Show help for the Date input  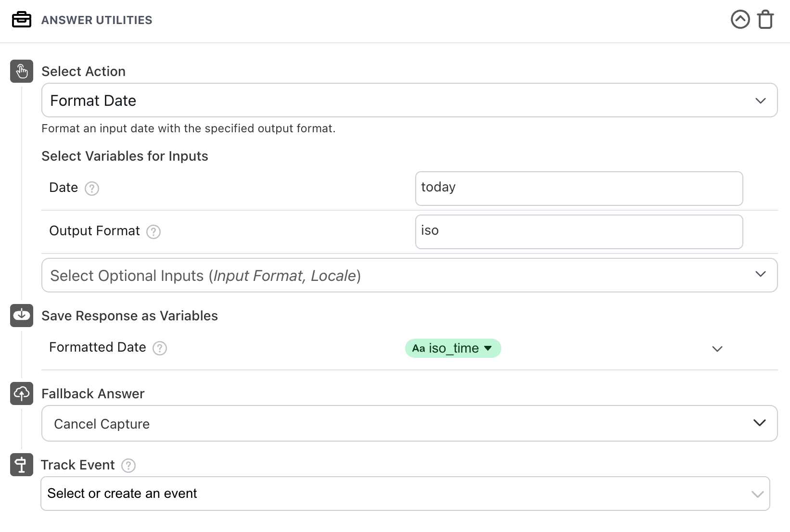[x=92, y=188]
